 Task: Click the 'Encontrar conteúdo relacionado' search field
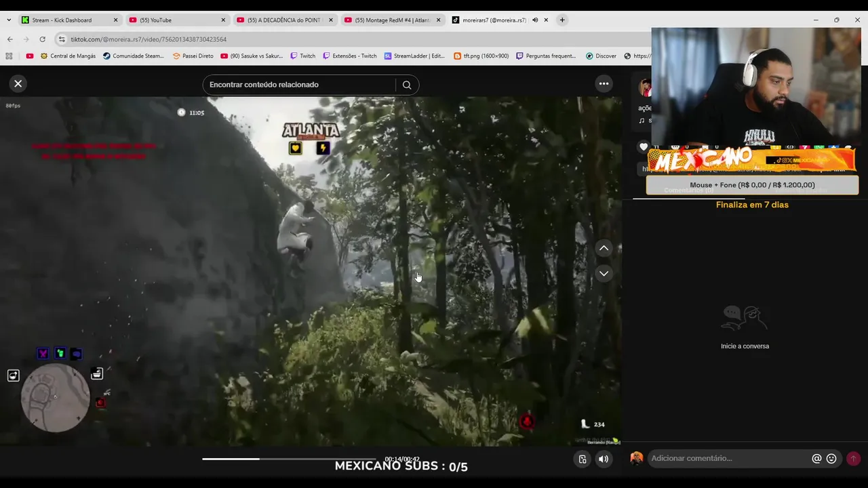point(298,85)
